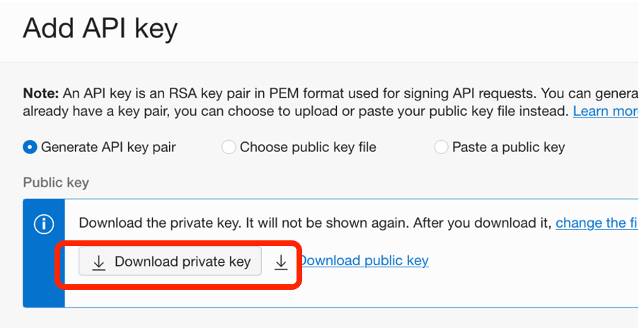Click the download arrow icon beside Download public key

[x=281, y=262]
